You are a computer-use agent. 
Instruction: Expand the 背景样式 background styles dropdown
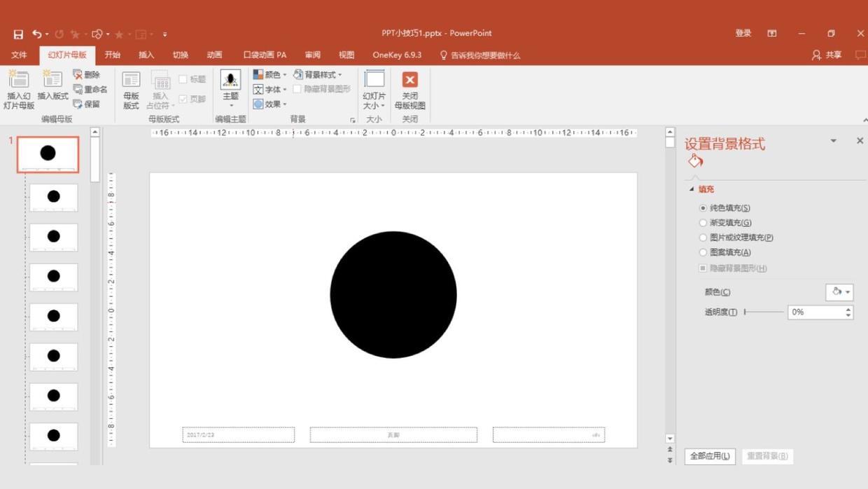click(x=318, y=74)
